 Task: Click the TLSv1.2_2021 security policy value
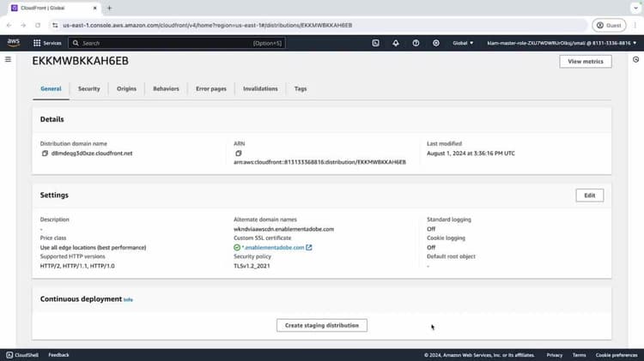point(252,266)
